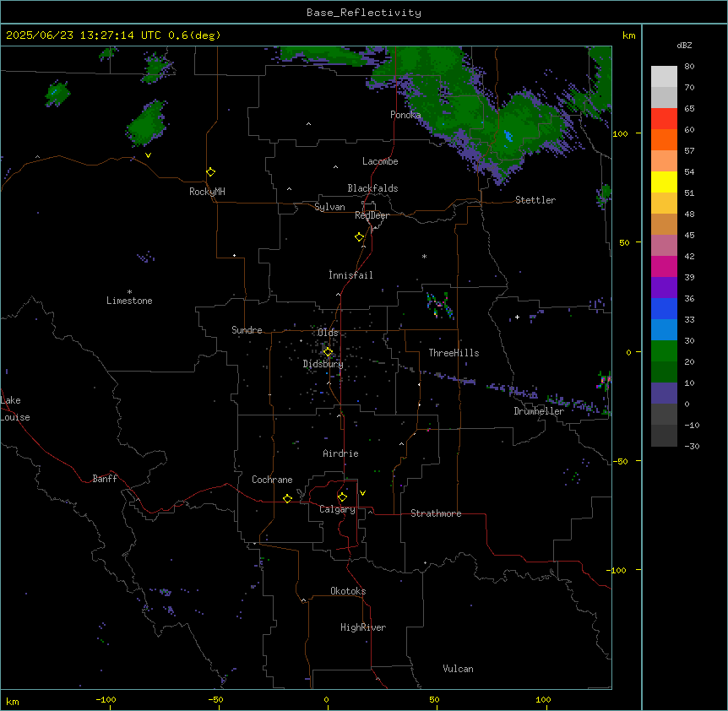Click the Base_Reflectivity title
Image resolution: width=728 pixels, height=711 pixels.
(364, 13)
